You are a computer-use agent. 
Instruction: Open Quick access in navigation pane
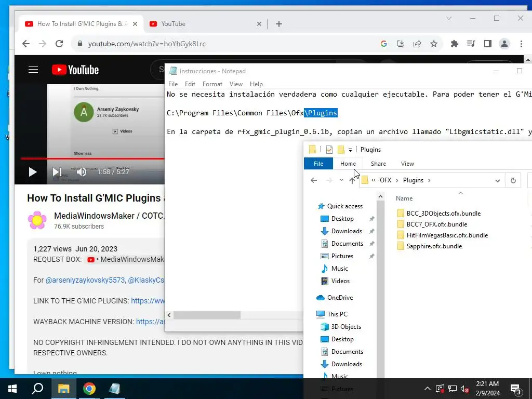click(x=345, y=206)
